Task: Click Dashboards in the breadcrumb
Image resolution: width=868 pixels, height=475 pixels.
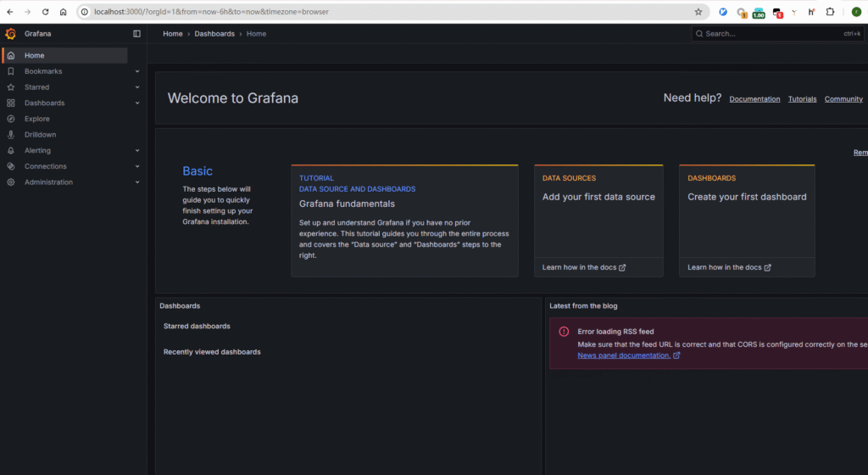Action: point(214,34)
